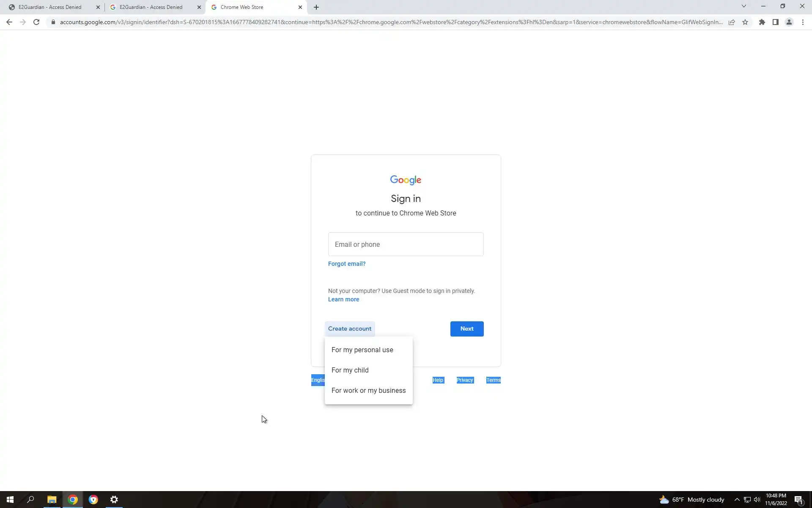
Task: Open Chrome three-dot menu
Action: pos(803,22)
